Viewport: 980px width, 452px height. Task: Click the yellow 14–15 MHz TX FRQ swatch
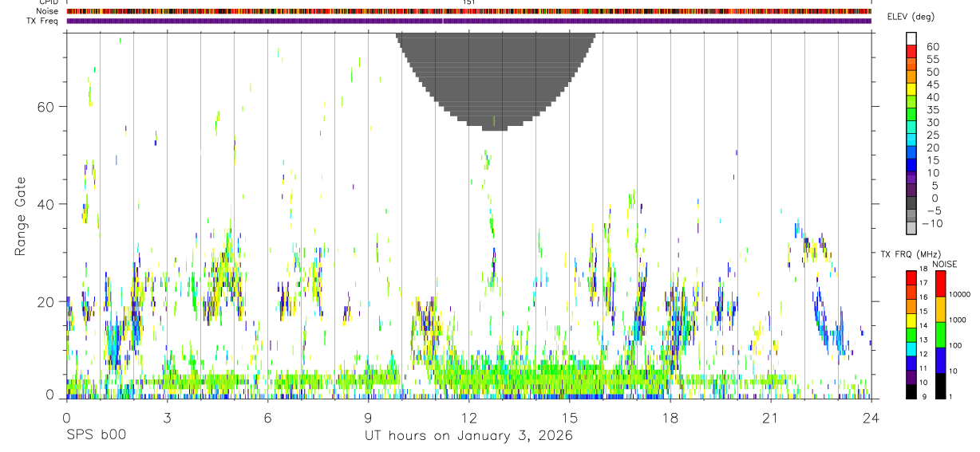(x=911, y=320)
